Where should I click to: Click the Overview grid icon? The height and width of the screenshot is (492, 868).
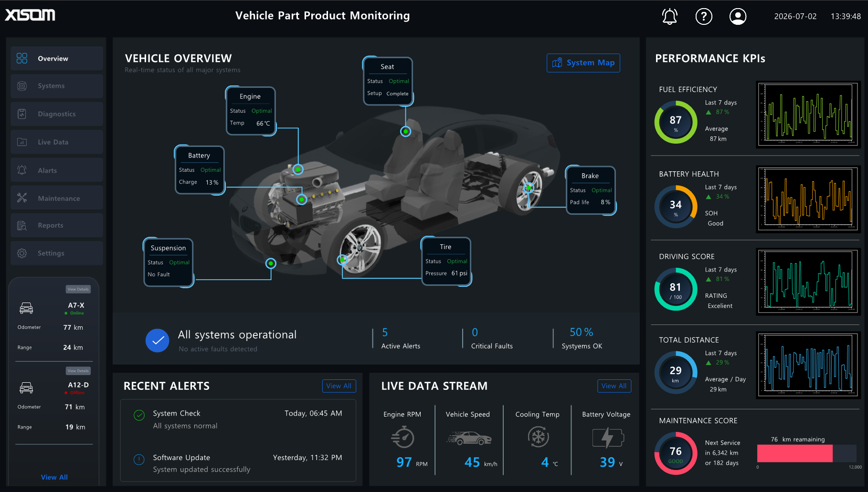(x=22, y=58)
